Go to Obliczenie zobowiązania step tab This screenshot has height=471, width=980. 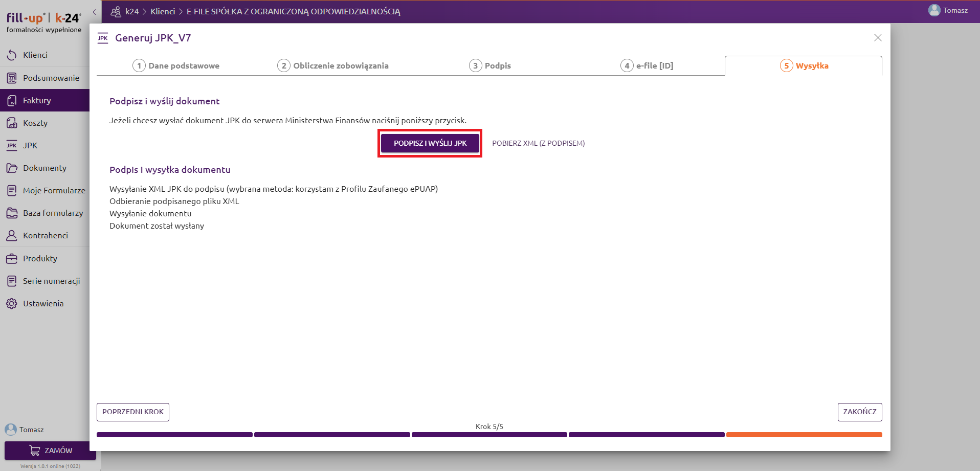tap(333, 66)
